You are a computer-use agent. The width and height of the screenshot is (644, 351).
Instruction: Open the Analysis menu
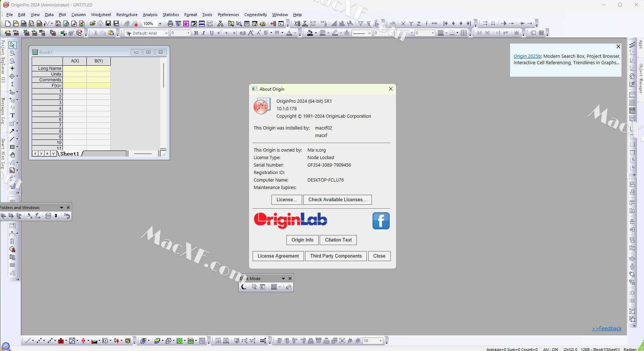pos(150,15)
